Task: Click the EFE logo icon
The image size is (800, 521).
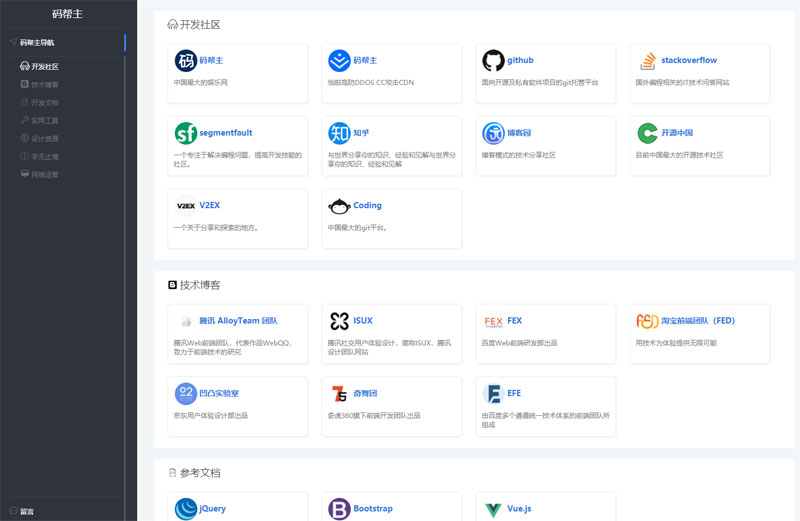Action: click(493, 393)
